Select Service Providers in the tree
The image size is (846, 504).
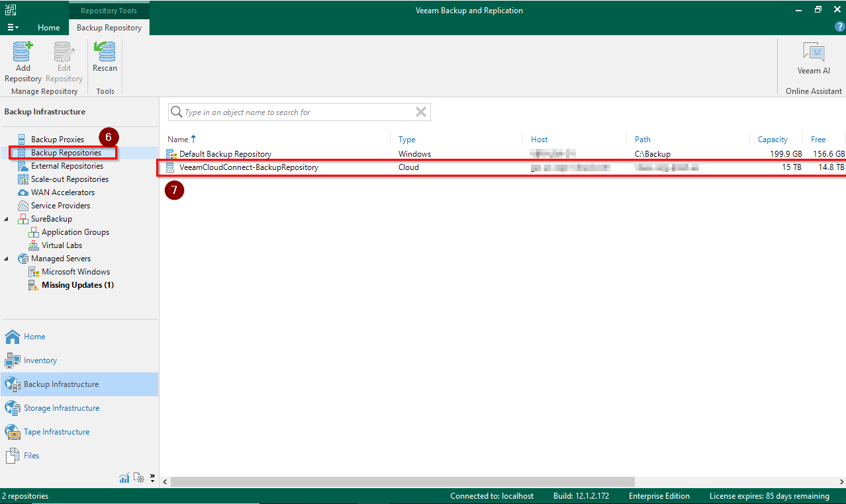(x=61, y=206)
